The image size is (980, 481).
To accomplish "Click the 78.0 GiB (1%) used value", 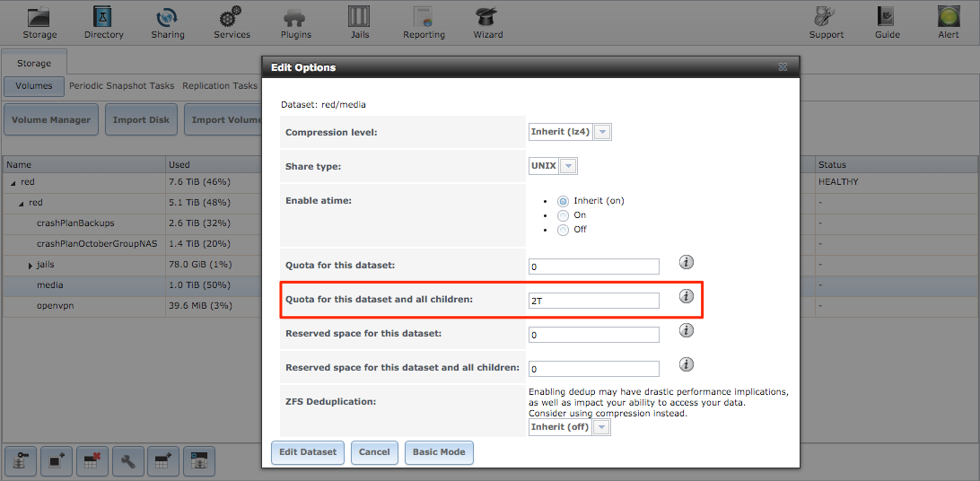I will [199, 265].
